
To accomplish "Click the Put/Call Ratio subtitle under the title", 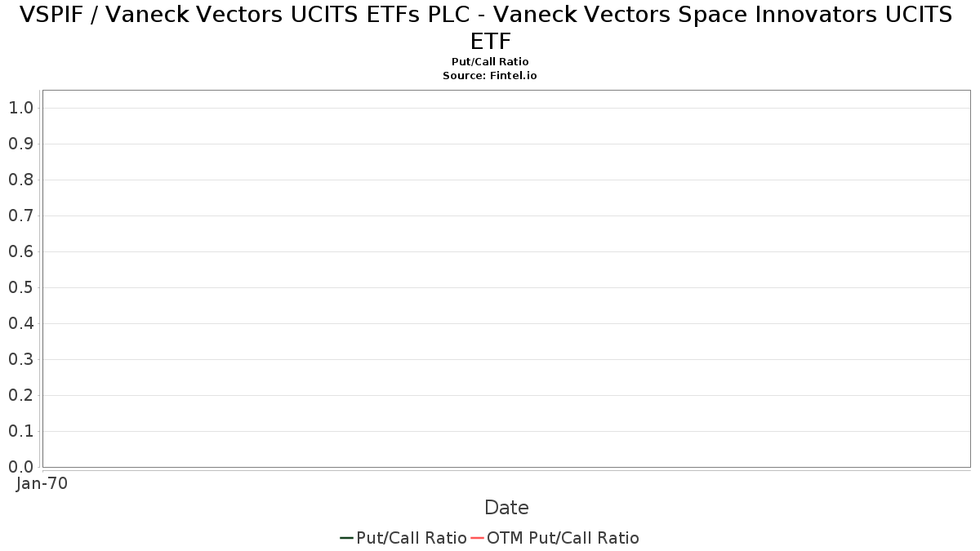I will (x=490, y=62).
